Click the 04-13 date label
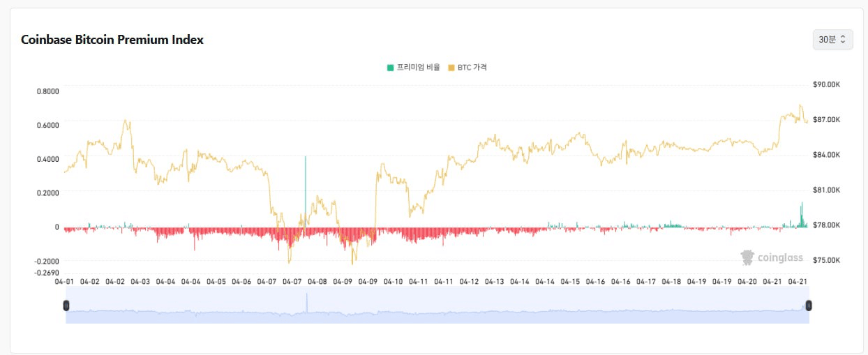This screenshot has height=355, width=868. click(x=495, y=282)
